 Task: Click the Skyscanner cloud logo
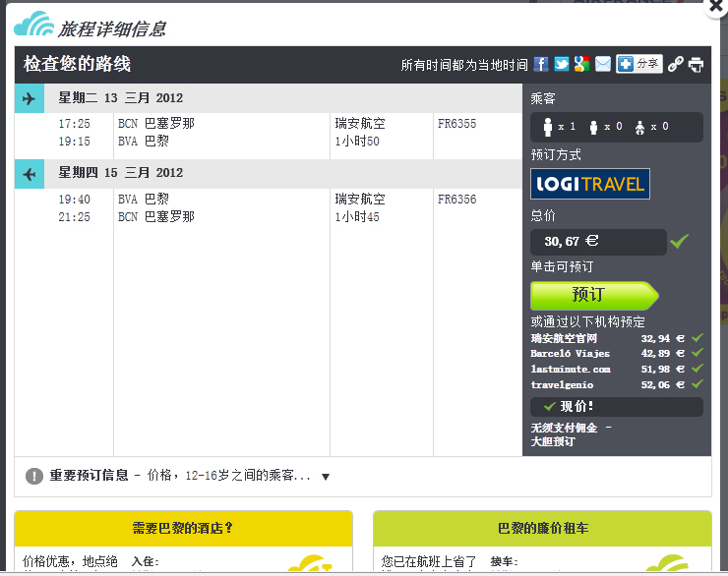click(33, 24)
